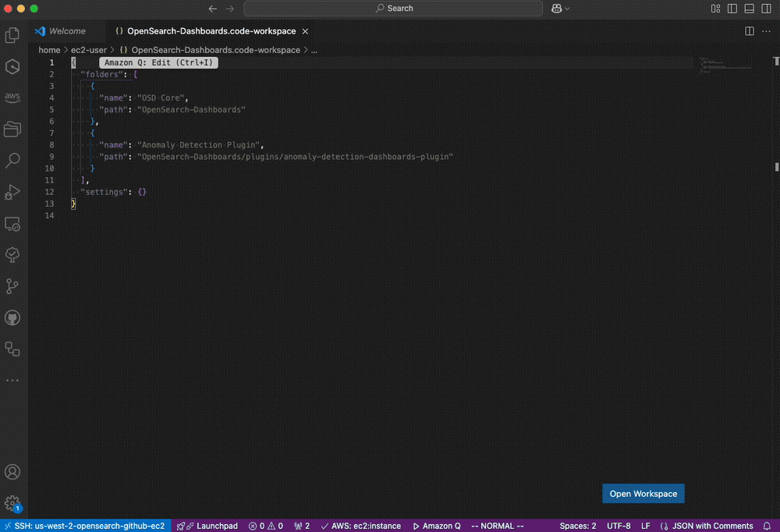Go forward using the right arrow

(x=230, y=9)
